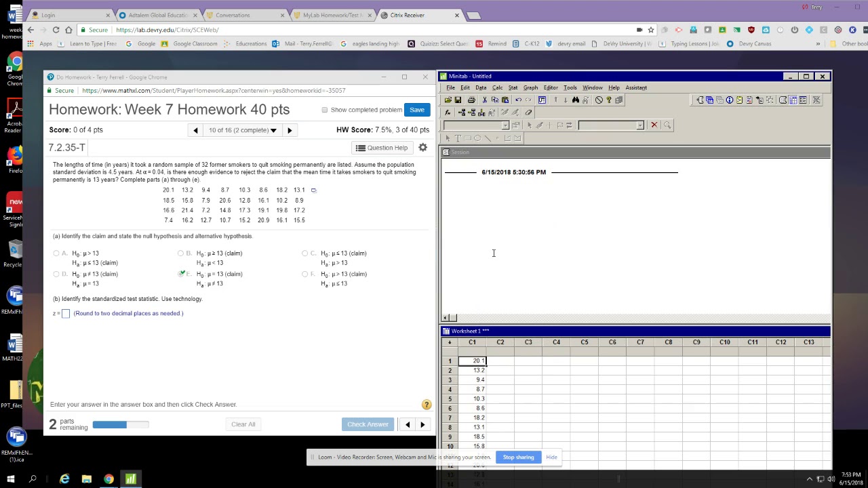Open the second Minitab toolbar combo box
The image size is (868, 488).
[610, 125]
